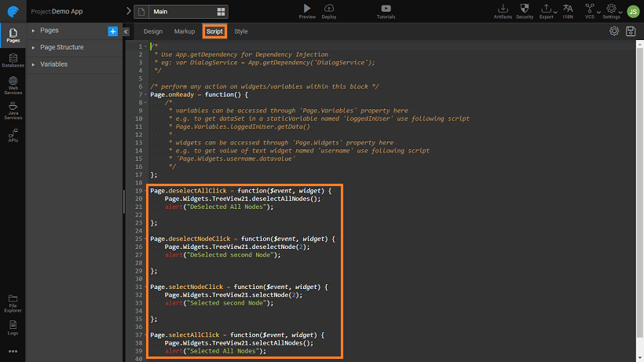The width and height of the screenshot is (644, 362).
Task: Click the Preview play icon
Action: pos(307,9)
